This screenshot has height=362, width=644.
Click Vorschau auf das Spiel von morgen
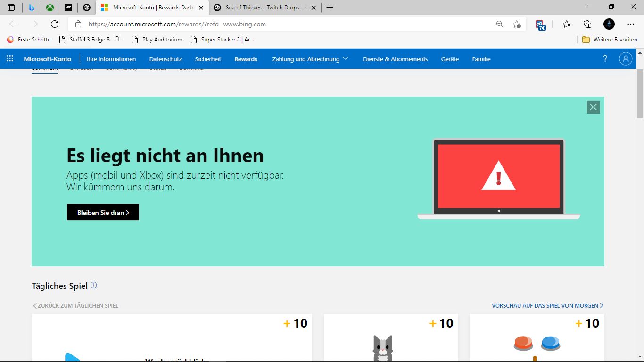(x=547, y=306)
